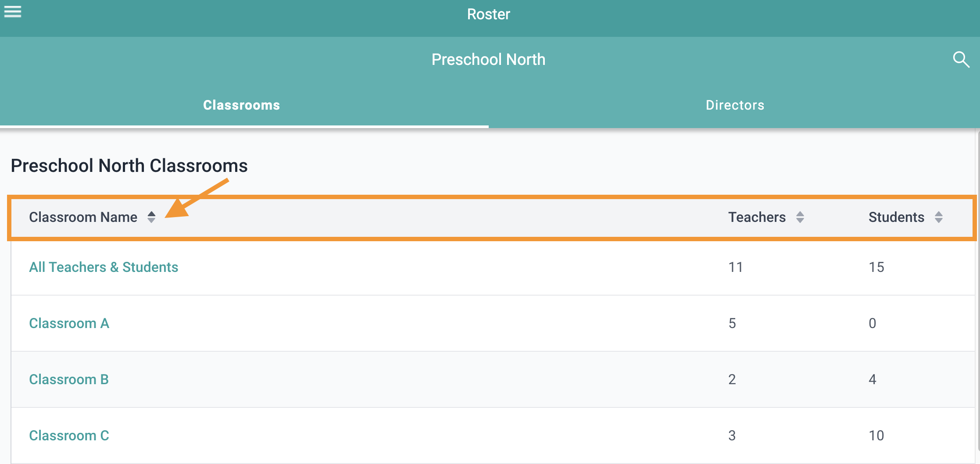Open All Teachers & Students link
The image size is (980, 464).
pyautogui.click(x=104, y=267)
